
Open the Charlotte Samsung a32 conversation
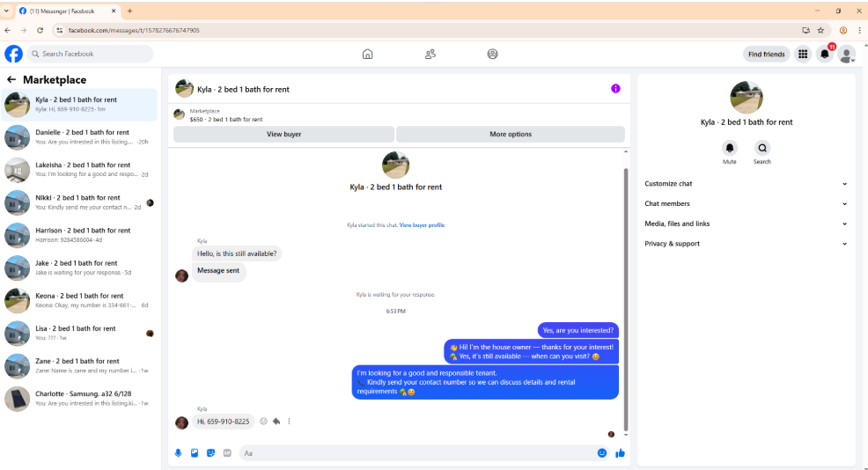[80, 399]
